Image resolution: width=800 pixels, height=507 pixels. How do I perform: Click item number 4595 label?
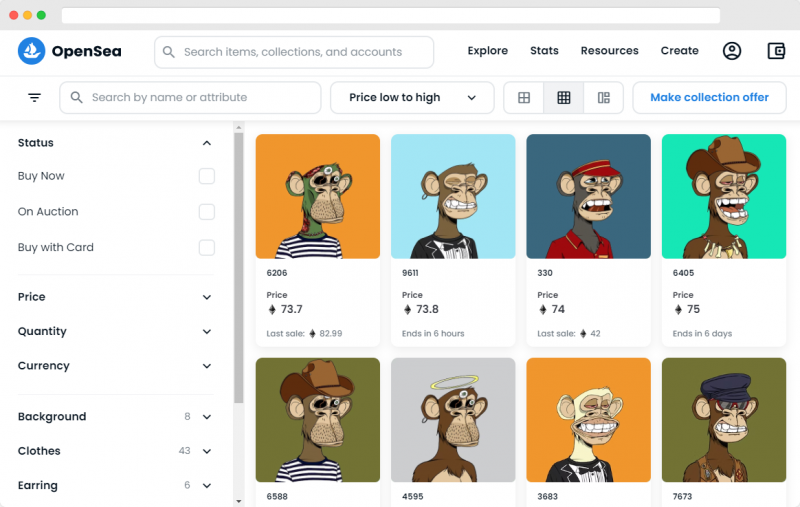tap(413, 496)
